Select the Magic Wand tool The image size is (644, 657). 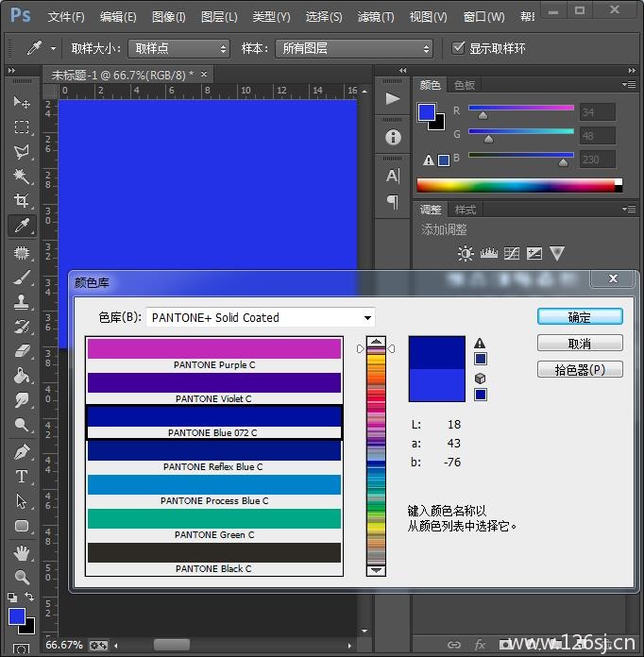click(x=22, y=176)
